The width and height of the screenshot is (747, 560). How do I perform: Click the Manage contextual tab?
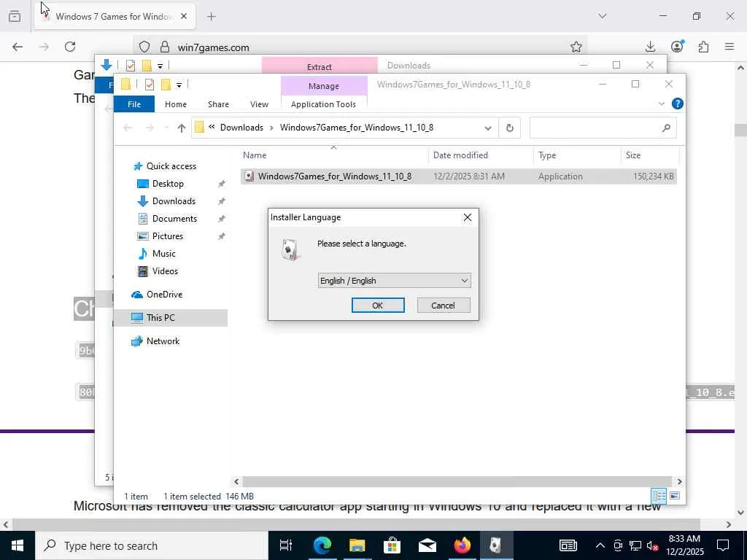click(x=323, y=86)
